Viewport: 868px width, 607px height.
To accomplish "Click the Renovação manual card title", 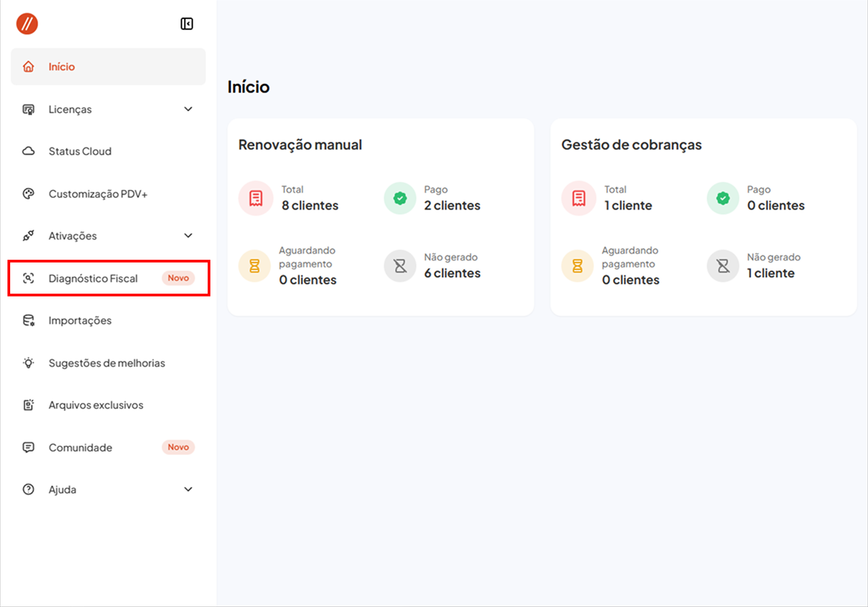I will tap(300, 144).
